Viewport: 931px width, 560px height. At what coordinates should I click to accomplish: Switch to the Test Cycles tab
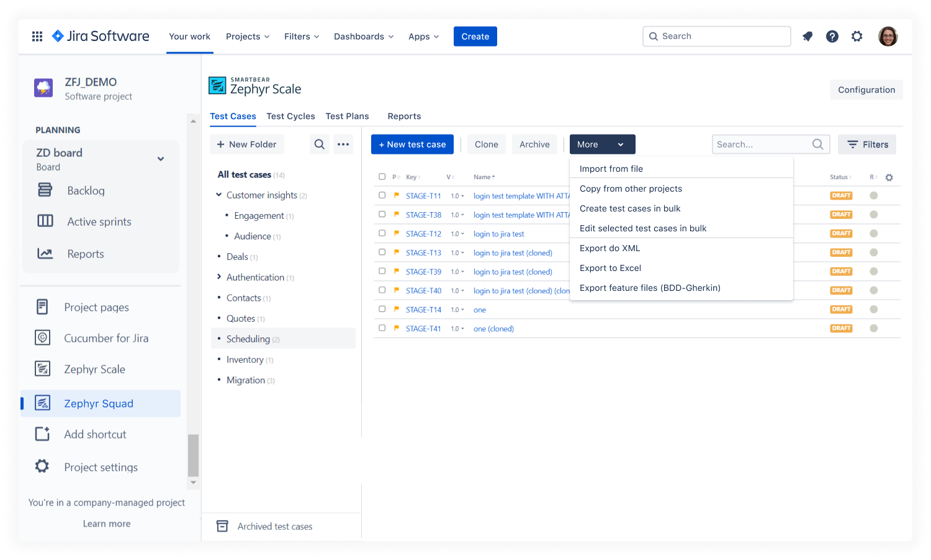(x=290, y=116)
